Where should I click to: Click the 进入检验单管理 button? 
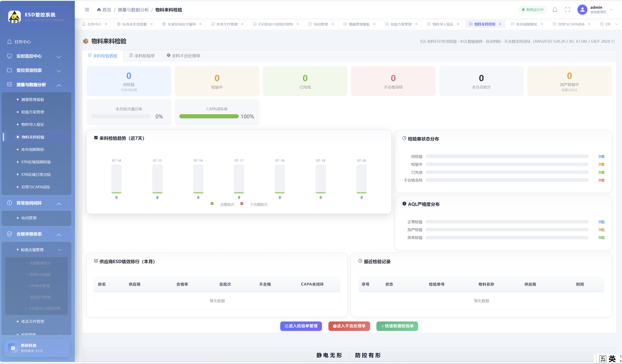click(301, 326)
